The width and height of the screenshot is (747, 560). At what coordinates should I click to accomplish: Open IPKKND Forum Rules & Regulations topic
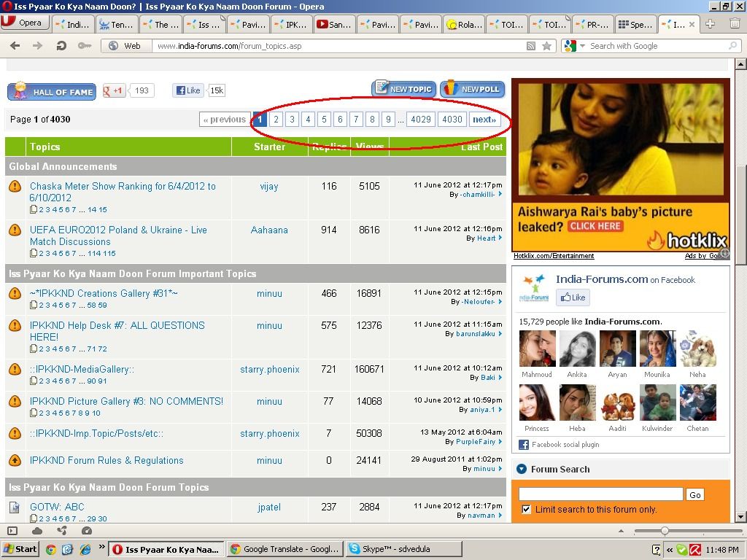(107, 461)
